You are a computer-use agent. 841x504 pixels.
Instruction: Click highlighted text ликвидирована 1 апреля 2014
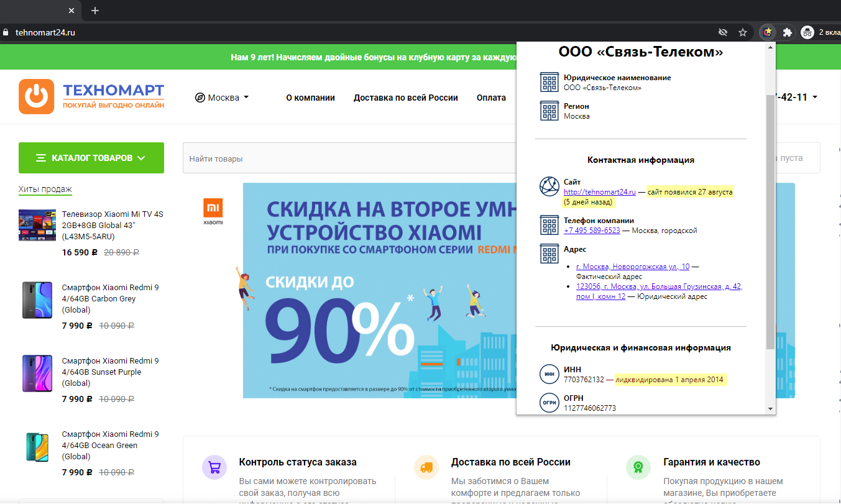point(670,380)
